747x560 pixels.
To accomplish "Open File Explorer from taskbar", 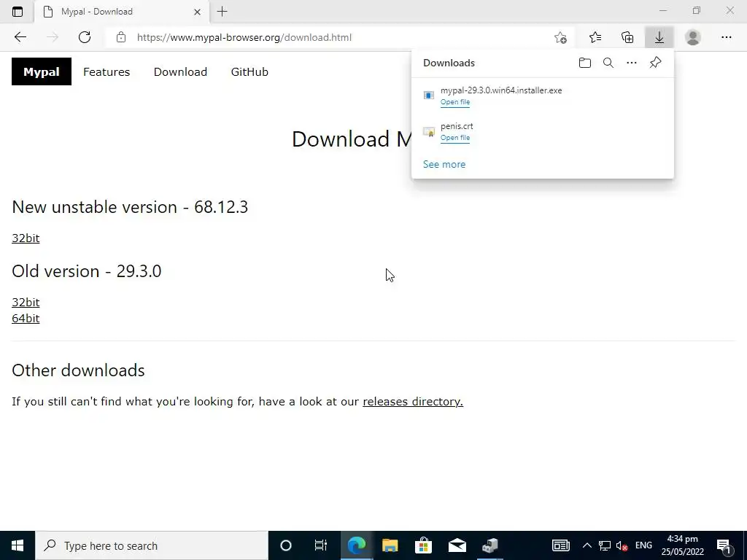I will coord(390,545).
